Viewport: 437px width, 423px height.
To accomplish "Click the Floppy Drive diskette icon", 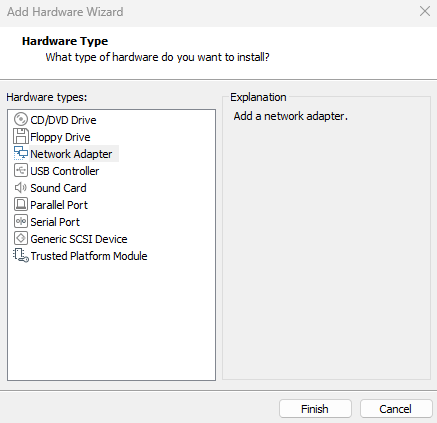I will 21,136.
